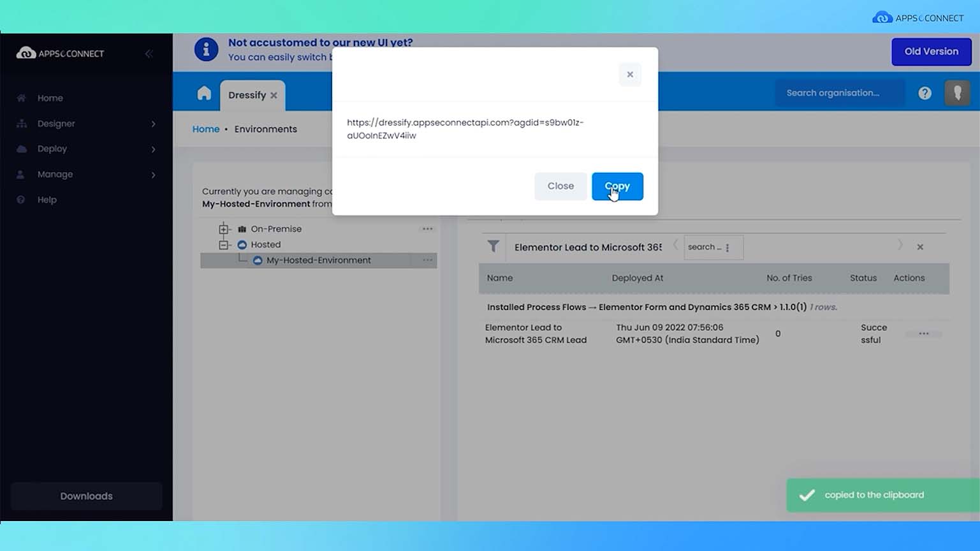Open search box vertical dots menu
This screenshot has width=980, height=551.
[x=728, y=247]
